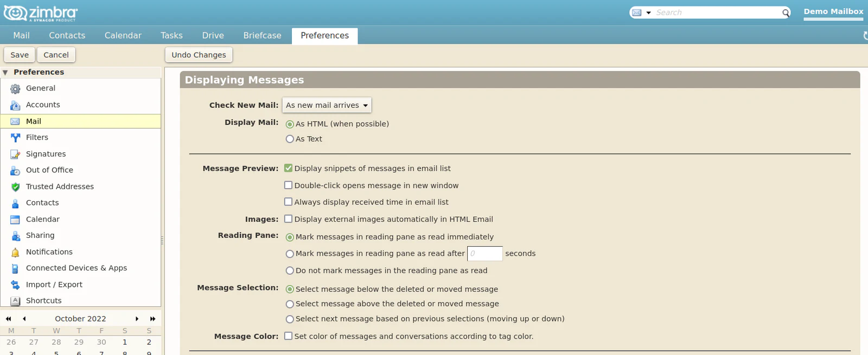Switch to the Tasks tab

tap(171, 36)
